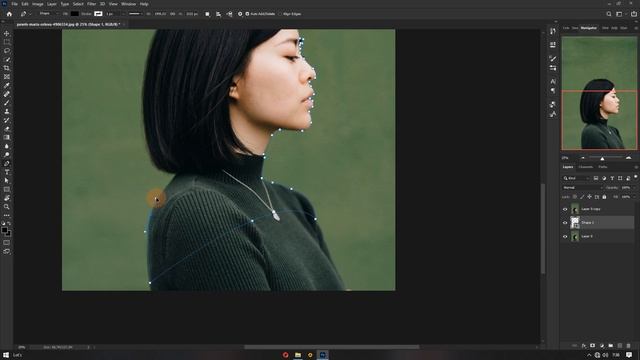This screenshot has height=360, width=640.
Task: Select the Rectangular Marquee tool
Action: [7, 42]
